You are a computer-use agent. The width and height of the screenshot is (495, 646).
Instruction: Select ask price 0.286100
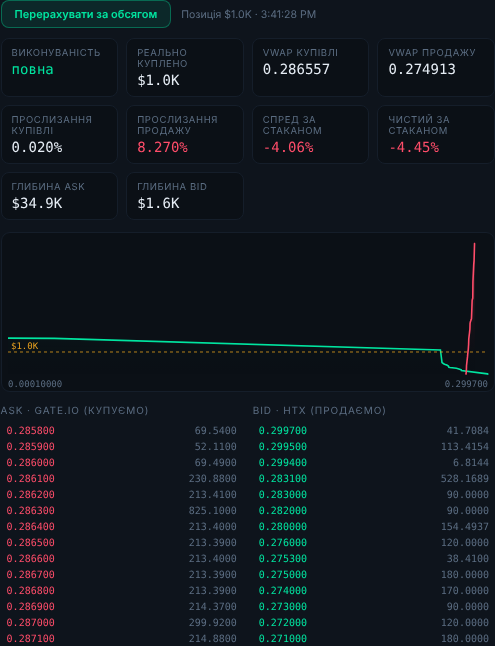[x=30, y=479]
